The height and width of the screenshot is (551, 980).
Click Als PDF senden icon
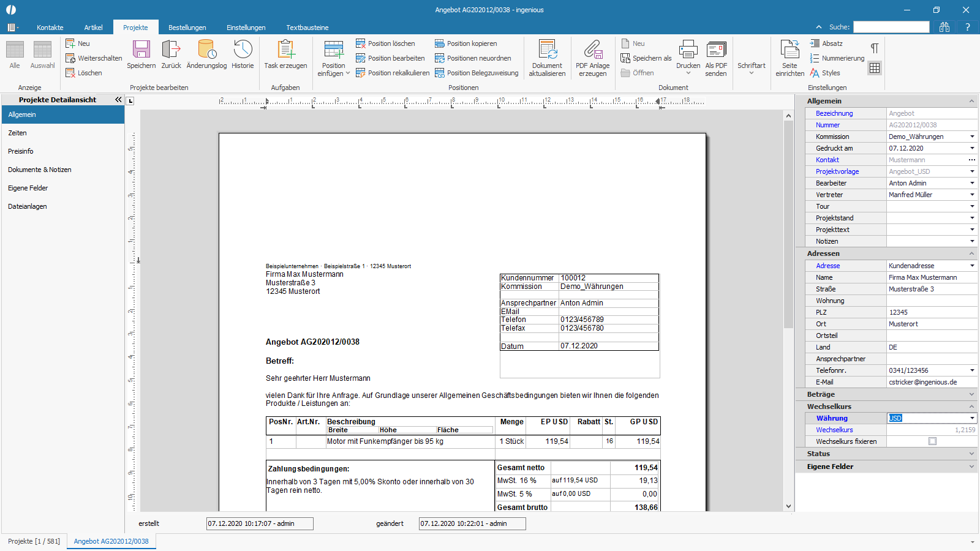pos(716,49)
